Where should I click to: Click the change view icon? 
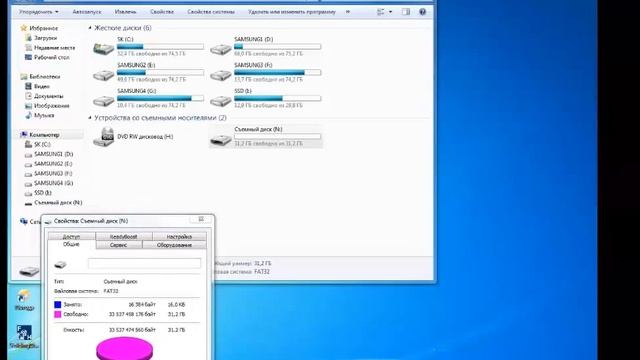pyautogui.click(x=380, y=12)
